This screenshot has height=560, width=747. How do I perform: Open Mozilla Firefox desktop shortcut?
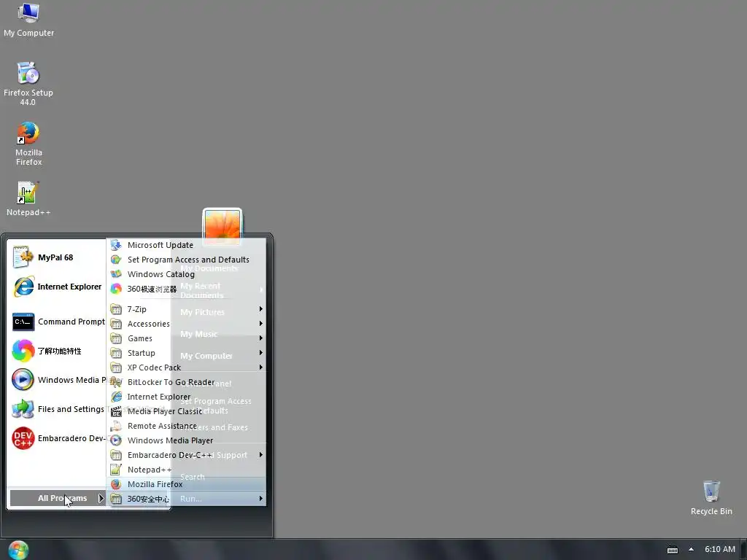point(28,144)
